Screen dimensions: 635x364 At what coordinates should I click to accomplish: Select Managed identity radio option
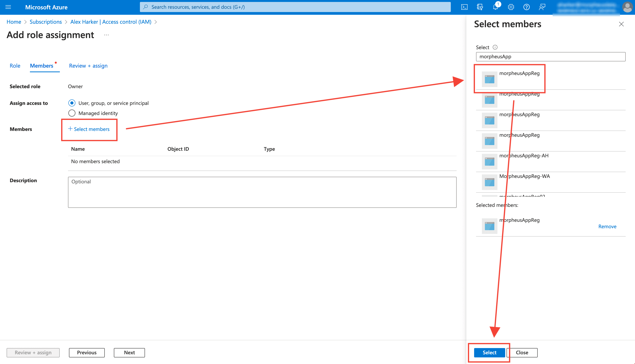click(72, 113)
